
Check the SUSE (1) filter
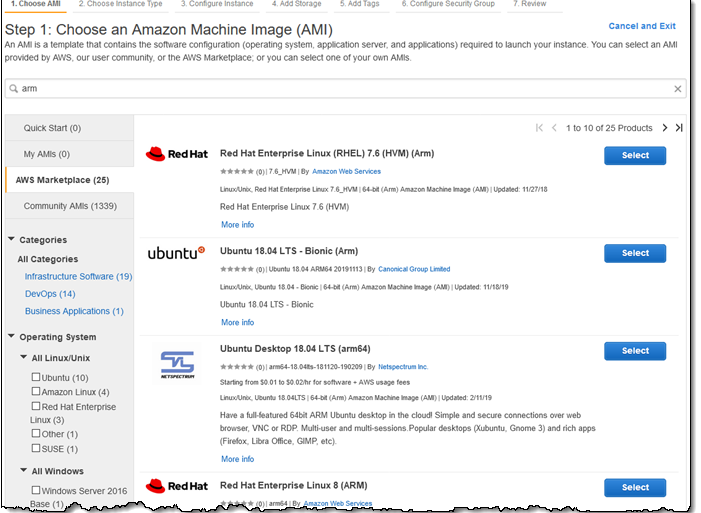tap(36, 448)
